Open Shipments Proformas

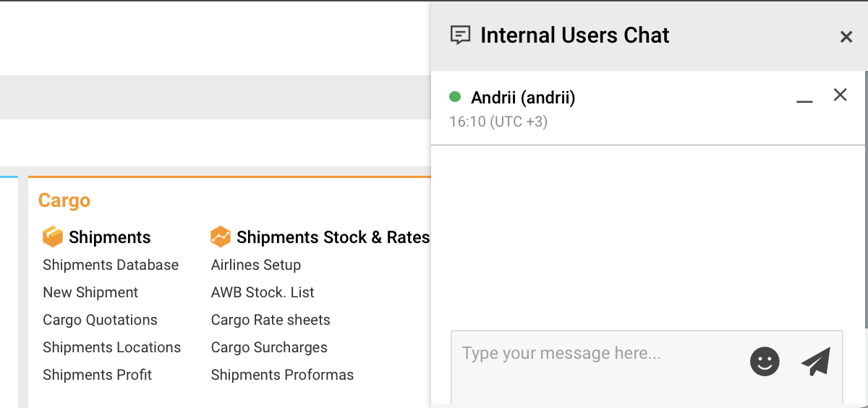pos(282,375)
